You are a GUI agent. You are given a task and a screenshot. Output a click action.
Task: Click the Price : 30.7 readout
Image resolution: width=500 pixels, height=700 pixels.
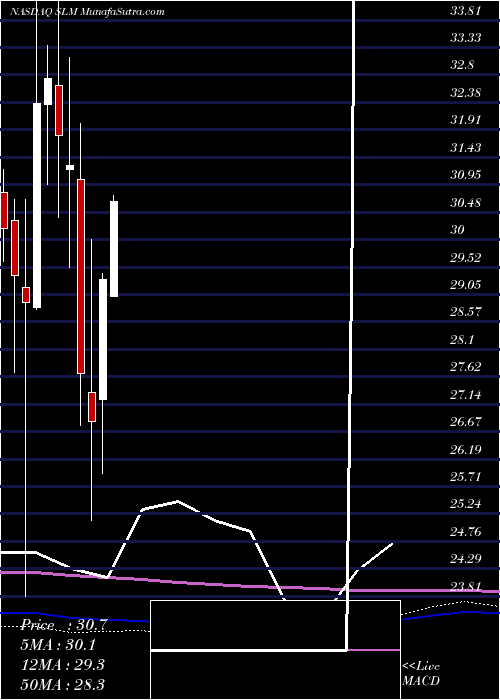[x=64, y=625]
